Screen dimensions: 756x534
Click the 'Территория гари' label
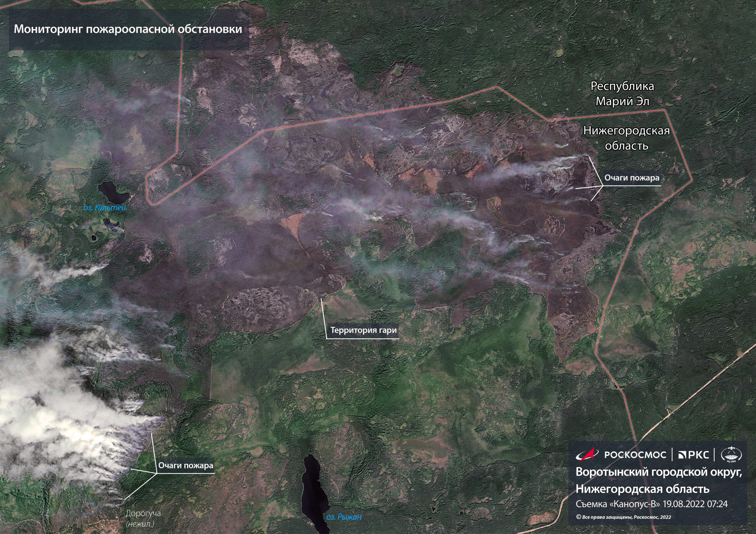pos(364,330)
